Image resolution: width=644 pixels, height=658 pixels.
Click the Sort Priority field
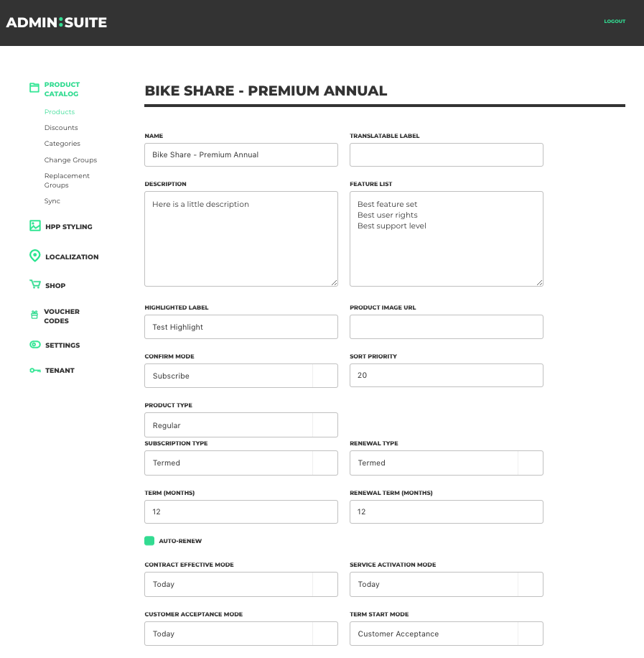447,375
